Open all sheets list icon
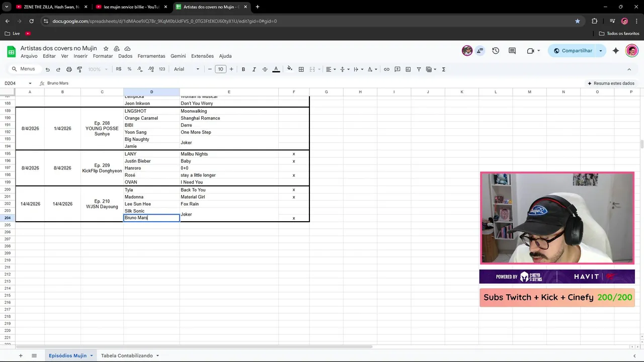The height and width of the screenshot is (362, 644). coord(34,355)
